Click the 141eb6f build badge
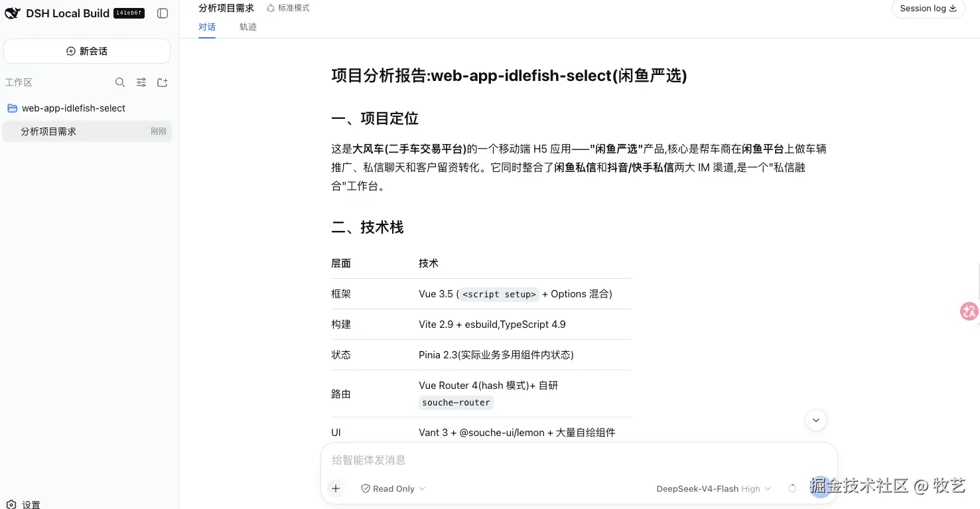This screenshot has height=509, width=980. point(129,13)
